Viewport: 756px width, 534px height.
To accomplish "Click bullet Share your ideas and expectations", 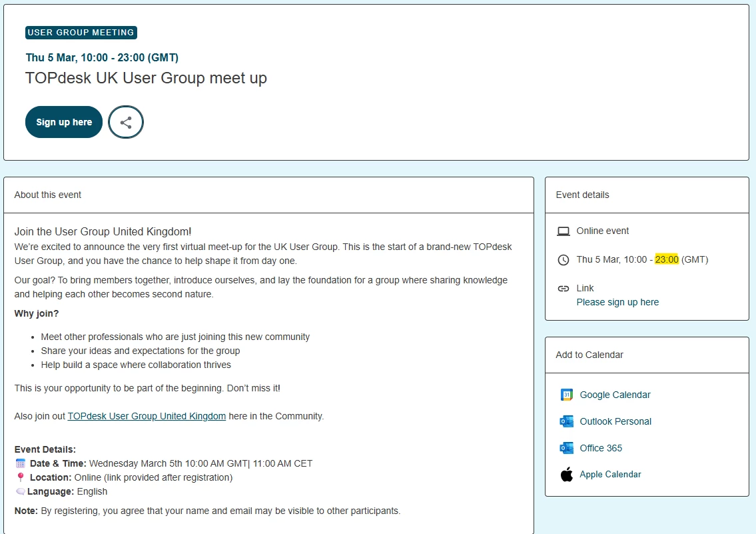I will click(141, 351).
